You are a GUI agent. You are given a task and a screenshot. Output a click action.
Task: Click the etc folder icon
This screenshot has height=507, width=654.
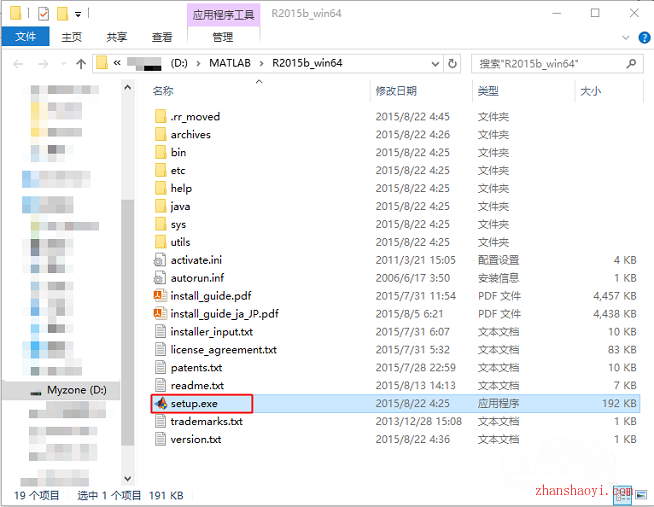tap(161, 170)
